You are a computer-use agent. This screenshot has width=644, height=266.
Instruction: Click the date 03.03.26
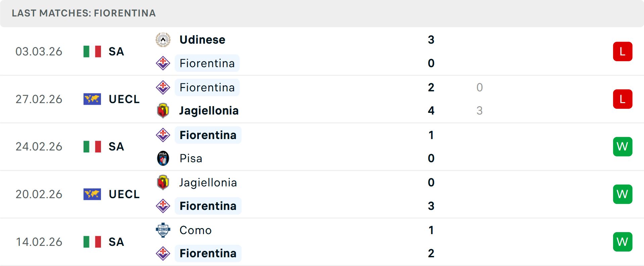pyautogui.click(x=39, y=51)
